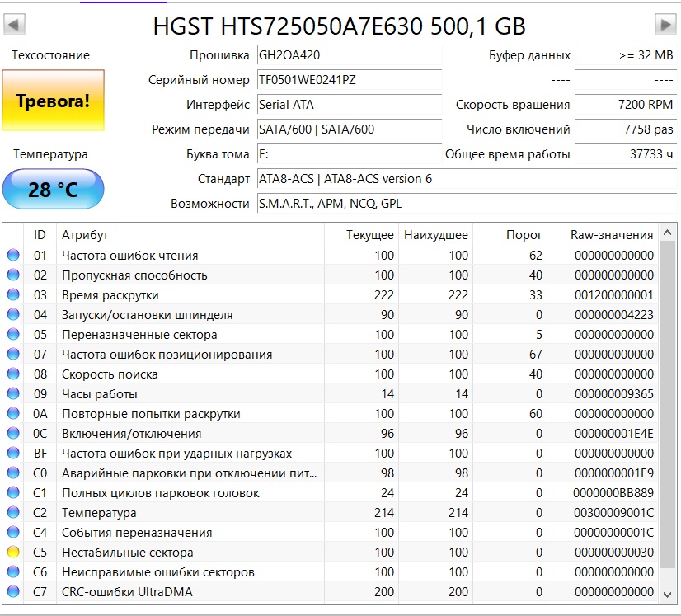Click the blue status dot for Частота ошибок чтения
This screenshot has width=681, height=616.
13,256
